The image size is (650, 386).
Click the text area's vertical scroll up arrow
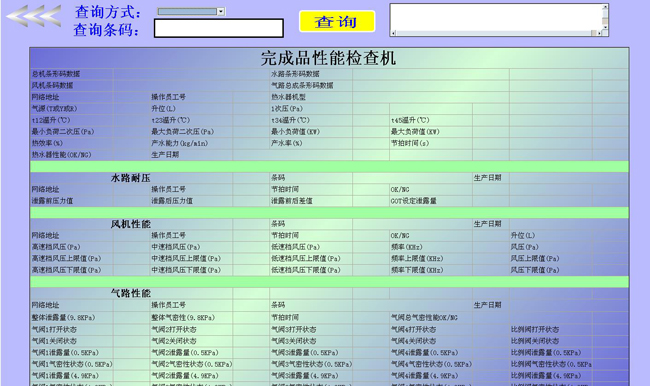coord(605,7)
